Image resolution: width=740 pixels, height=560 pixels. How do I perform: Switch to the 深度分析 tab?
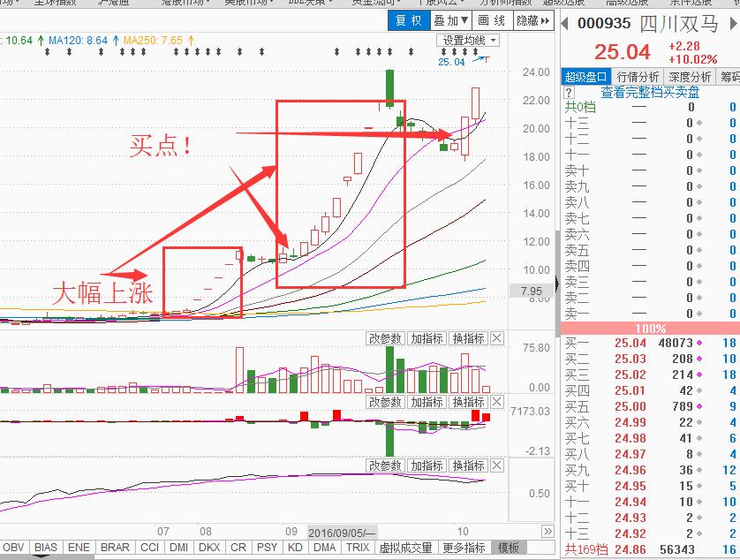point(690,77)
